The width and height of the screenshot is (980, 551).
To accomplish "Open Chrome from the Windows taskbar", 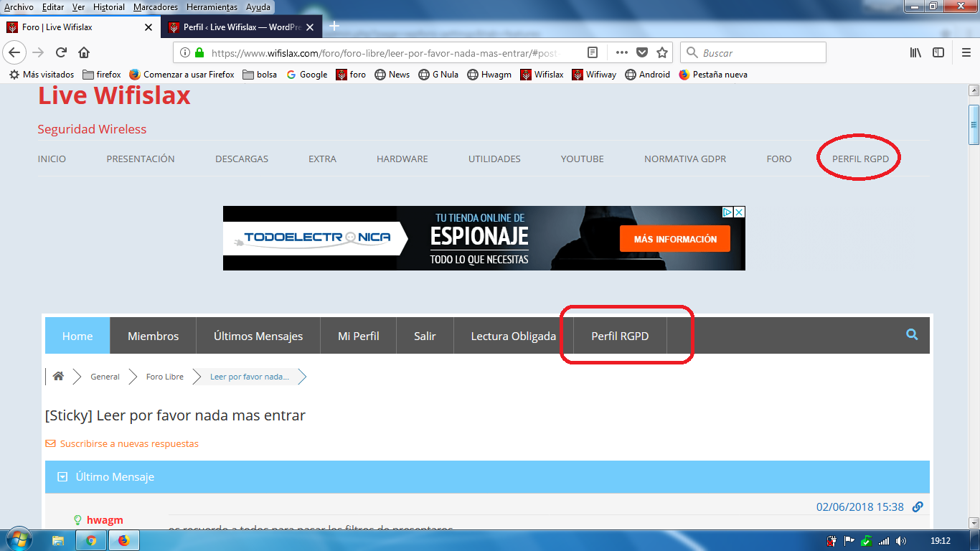I will (x=91, y=540).
